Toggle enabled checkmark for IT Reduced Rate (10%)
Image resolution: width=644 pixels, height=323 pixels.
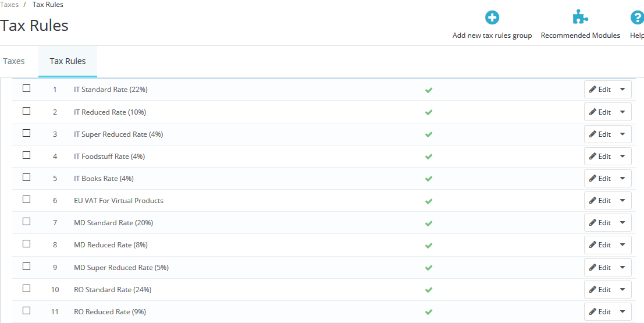click(429, 112)
